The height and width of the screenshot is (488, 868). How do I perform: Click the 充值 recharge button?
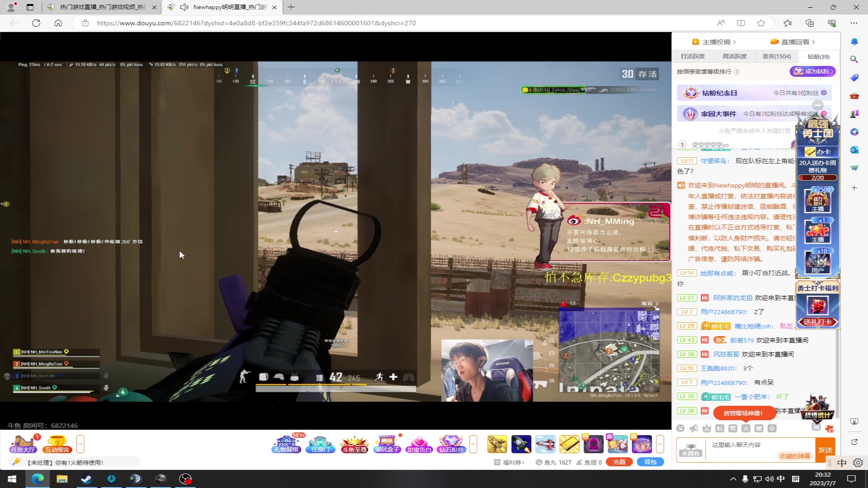619,462
